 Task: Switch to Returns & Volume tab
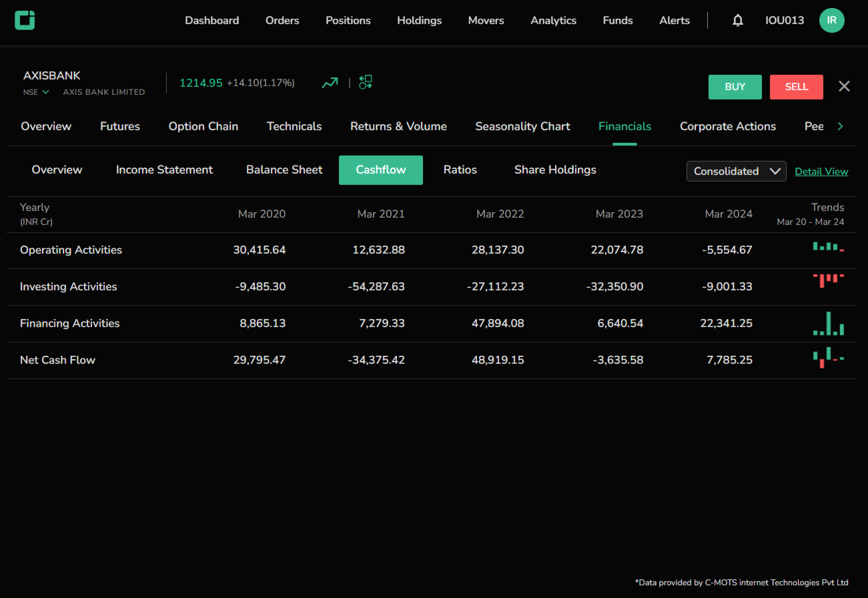tap(398, 126)
